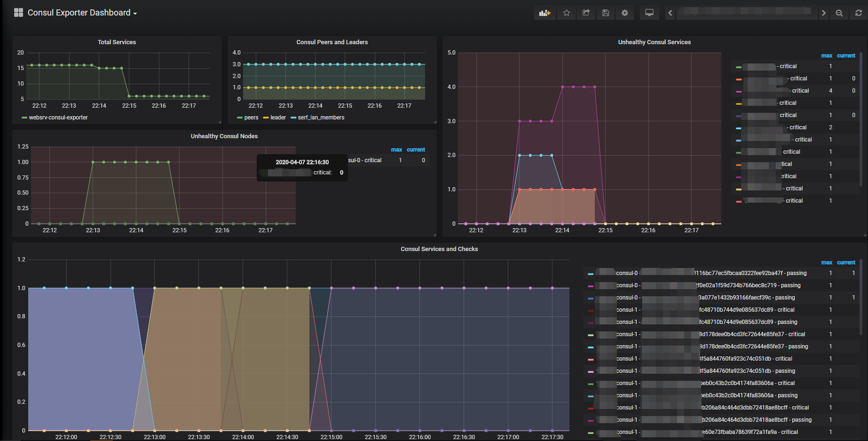The width and height of the screenshot is (868, 441).
Task: Sort Unhealthy Consul Nodes legend by max
Action: click(x=396, y=150)
